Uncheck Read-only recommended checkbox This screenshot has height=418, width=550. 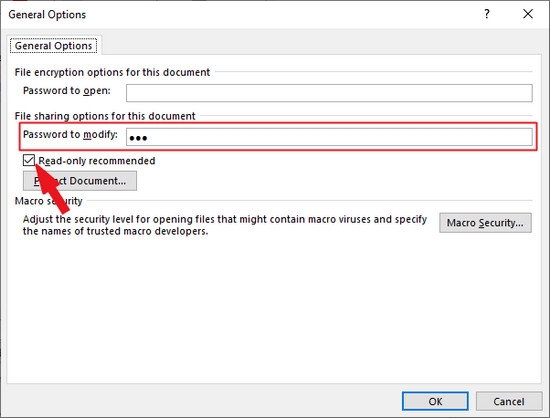point(29,160)
